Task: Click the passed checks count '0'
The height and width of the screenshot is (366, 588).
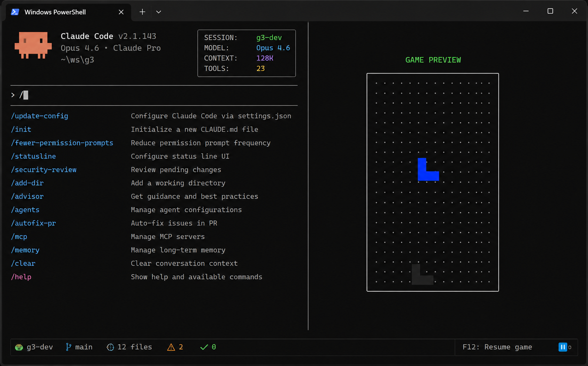Action: pyautogui.click(x=214, y=347)
